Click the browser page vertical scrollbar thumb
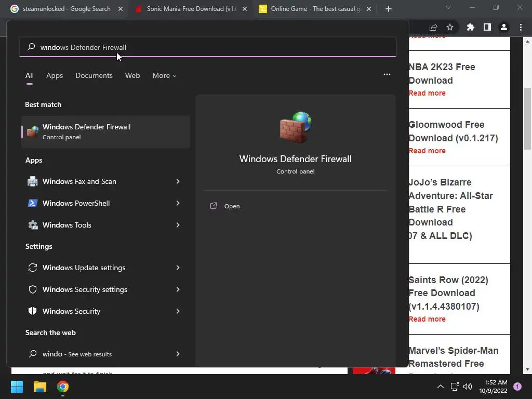The height and width of the screenshot is (399, 532). point(527,119)
